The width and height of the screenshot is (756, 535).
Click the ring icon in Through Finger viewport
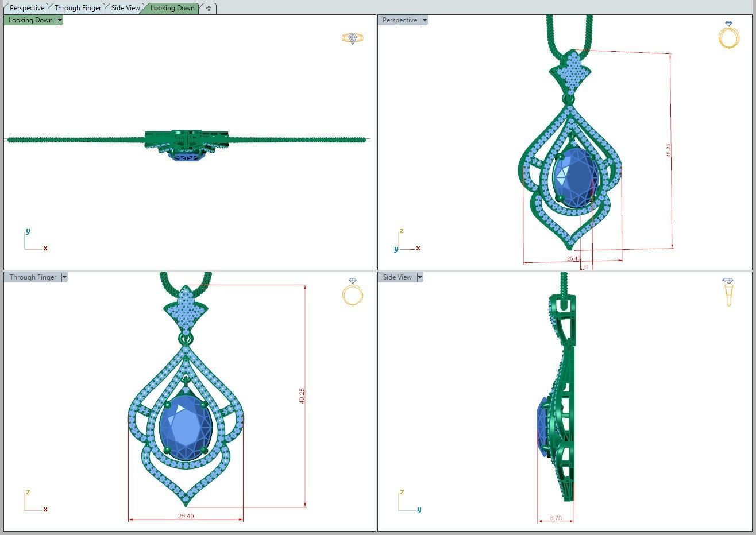point(353,292)
